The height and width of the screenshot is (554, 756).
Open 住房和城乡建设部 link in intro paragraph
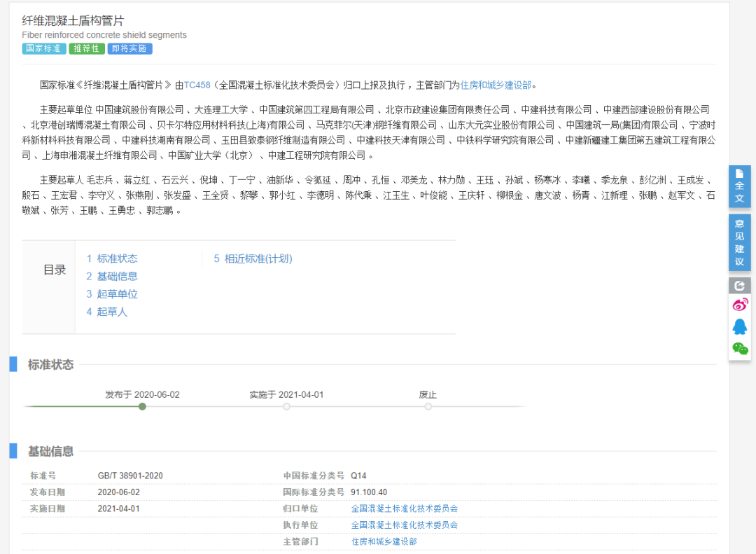coord(496,85)
